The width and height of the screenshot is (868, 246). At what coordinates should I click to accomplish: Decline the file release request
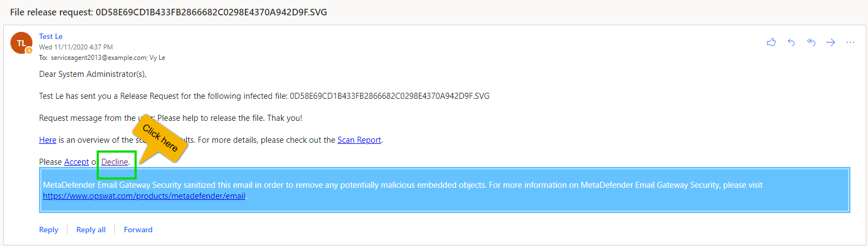(115, 162)
